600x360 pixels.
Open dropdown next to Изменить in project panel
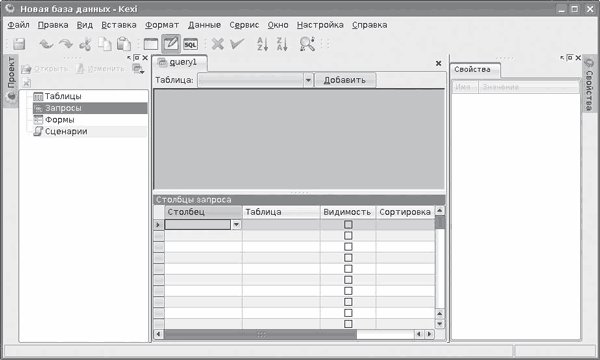click(x=138, y=69)
